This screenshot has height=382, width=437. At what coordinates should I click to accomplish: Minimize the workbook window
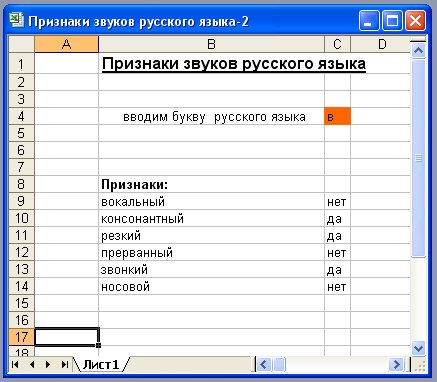(x=369, y=21)
